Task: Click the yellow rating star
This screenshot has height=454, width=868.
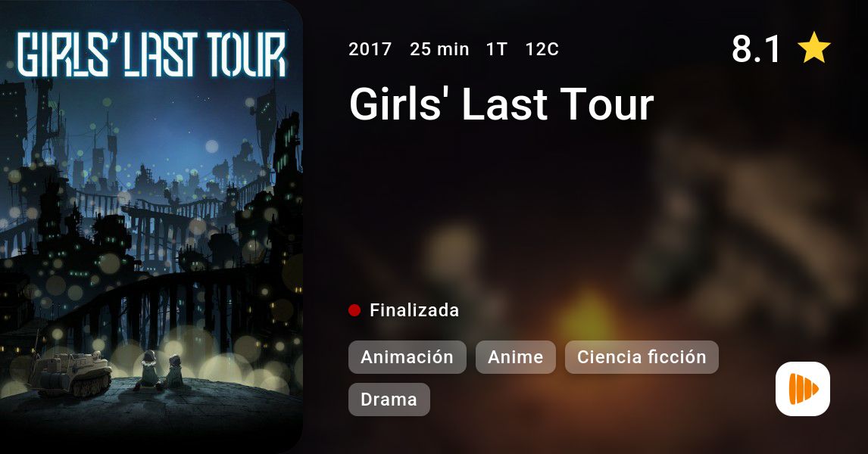Action: (x=813, y=48)
